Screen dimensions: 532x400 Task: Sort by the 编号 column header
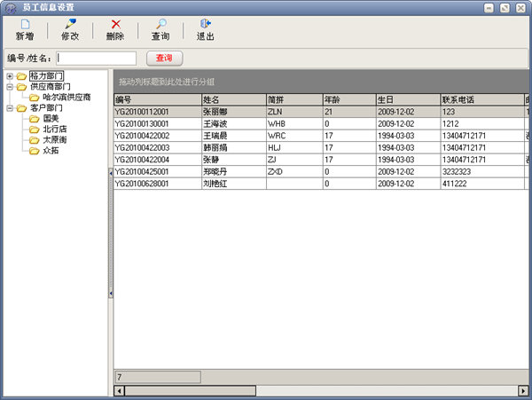157,100
